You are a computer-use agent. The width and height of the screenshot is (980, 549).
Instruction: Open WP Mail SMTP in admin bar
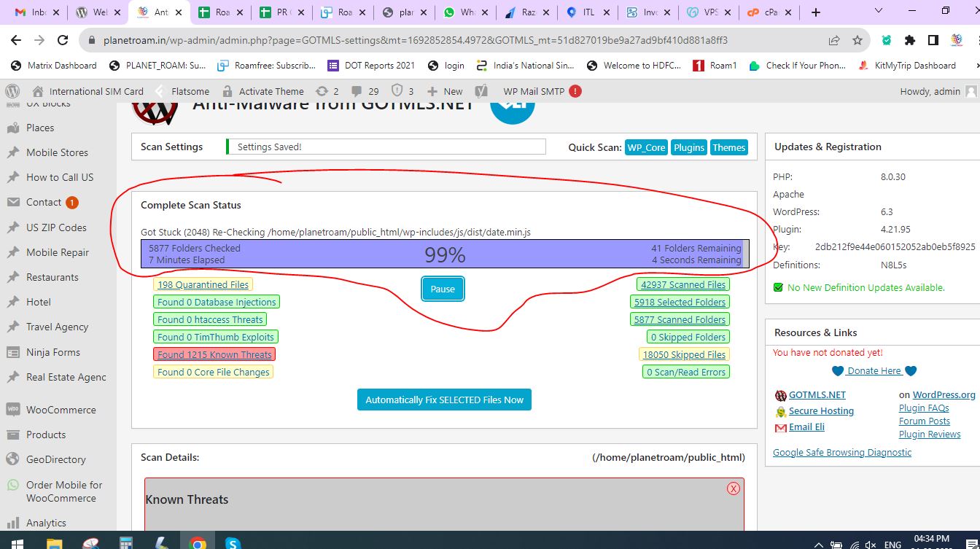pos(542,91)
